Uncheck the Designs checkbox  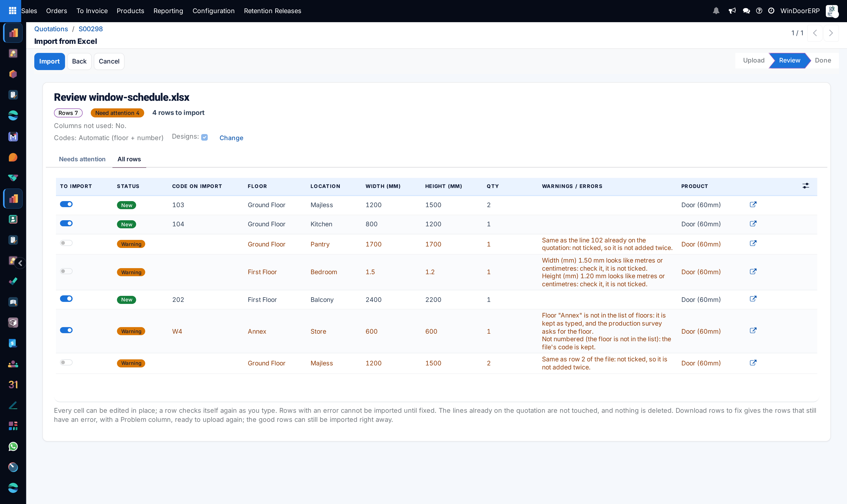point(204,137)
